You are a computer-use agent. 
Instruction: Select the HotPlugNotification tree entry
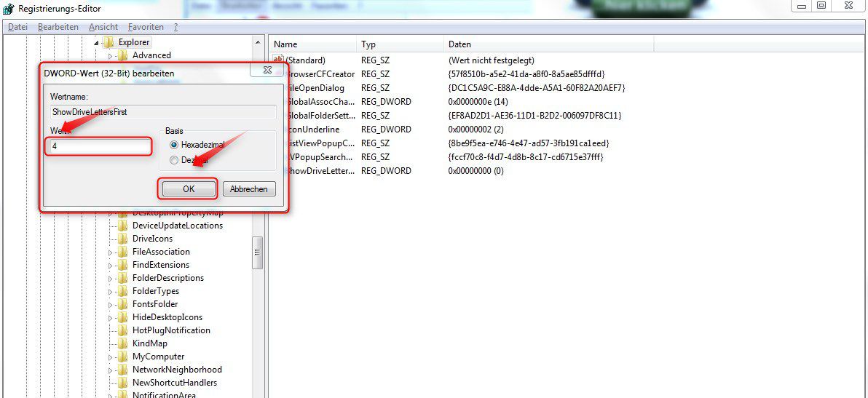click(x=171, y=330)
